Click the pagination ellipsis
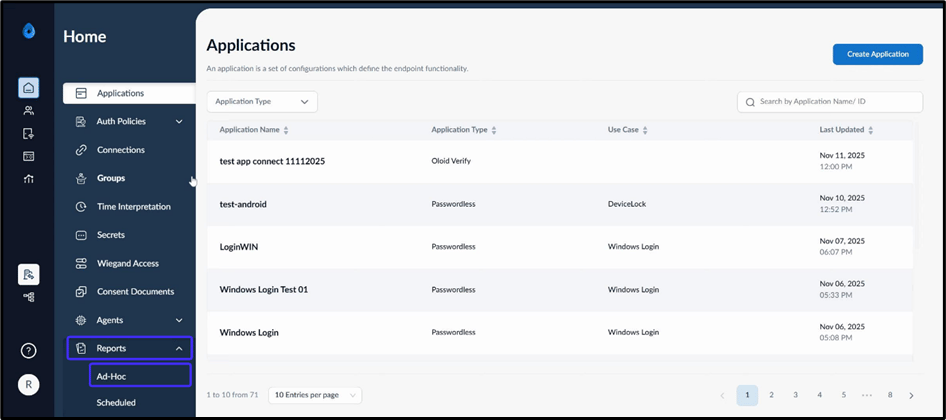Screen dimensions: 946x420 click(867, 395)
